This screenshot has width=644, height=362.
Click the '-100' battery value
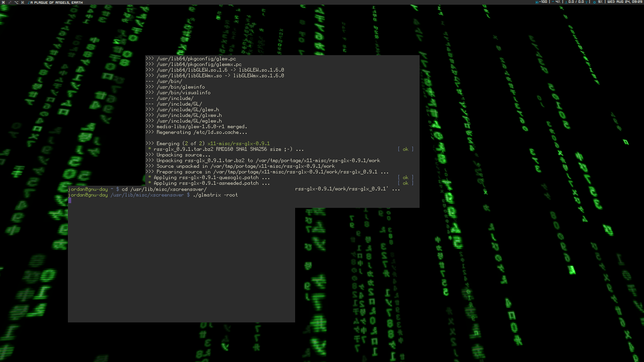pos(543,2)
